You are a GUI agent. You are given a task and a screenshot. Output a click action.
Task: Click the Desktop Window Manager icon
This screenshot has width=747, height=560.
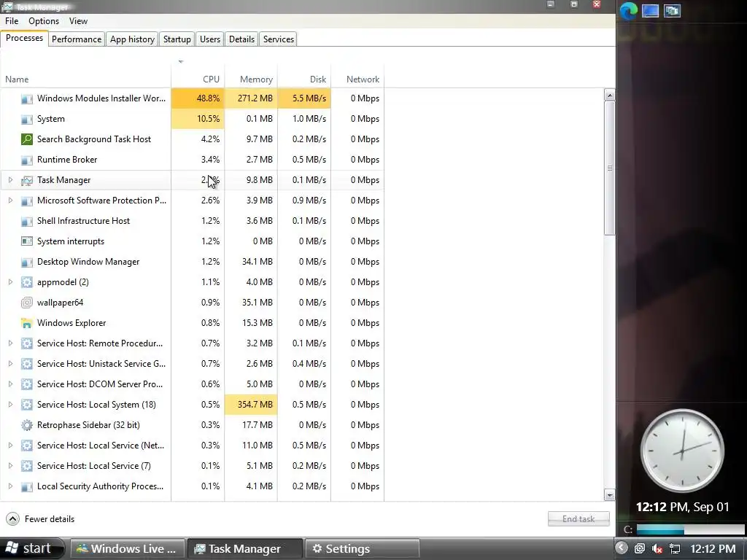coord(27,262)
